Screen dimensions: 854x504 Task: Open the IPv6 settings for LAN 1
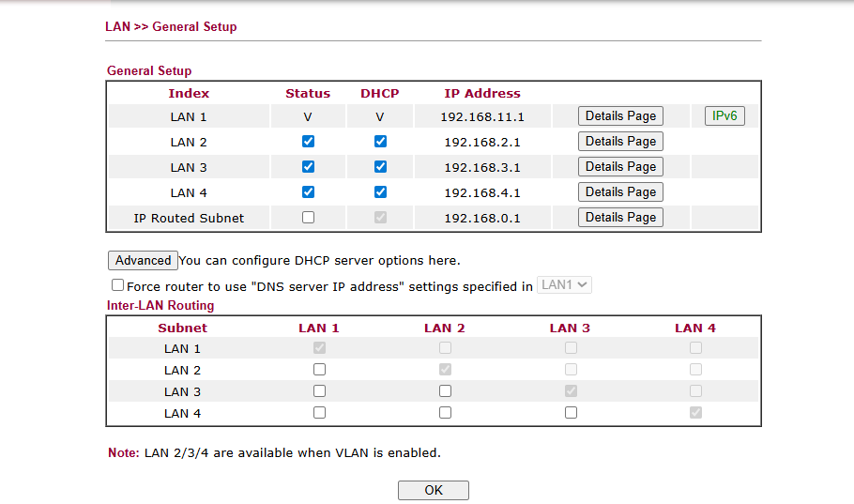pos(724,116)
